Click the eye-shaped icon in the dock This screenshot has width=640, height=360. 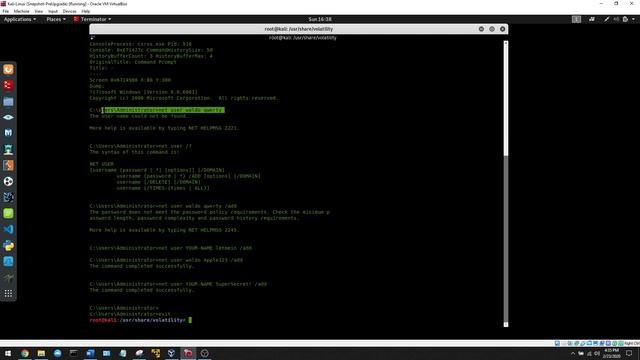tap(8, 118)
